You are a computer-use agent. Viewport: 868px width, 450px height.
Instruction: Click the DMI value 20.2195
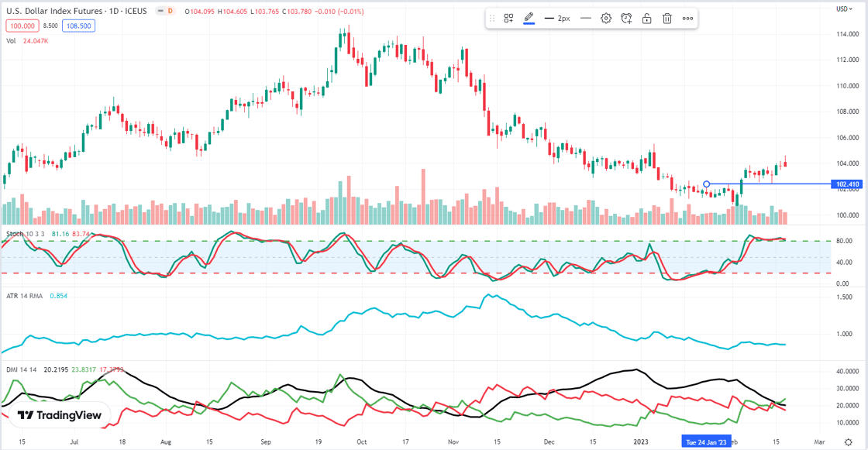(x=56, y=369)
